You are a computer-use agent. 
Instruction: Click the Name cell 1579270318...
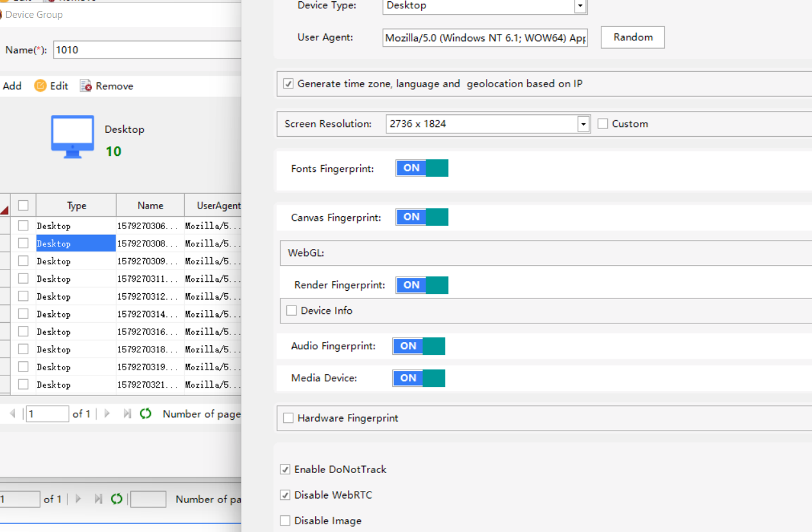pyautogui.click(x=150, y=349)
